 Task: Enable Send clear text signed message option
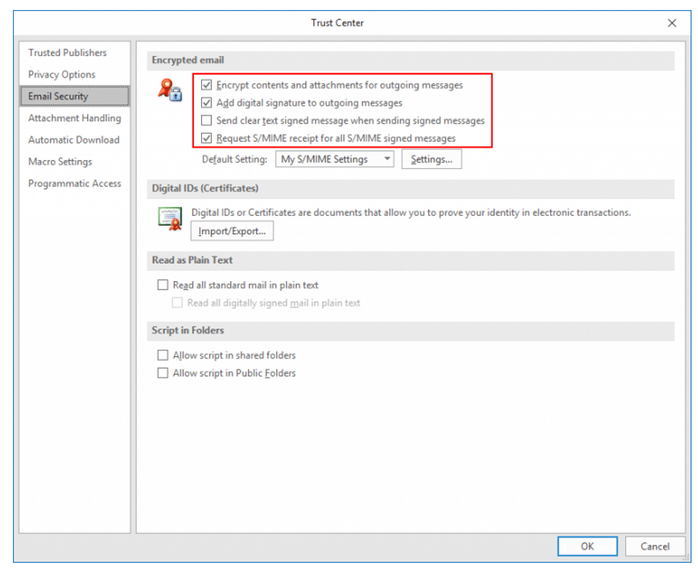(x=207, y=120)
